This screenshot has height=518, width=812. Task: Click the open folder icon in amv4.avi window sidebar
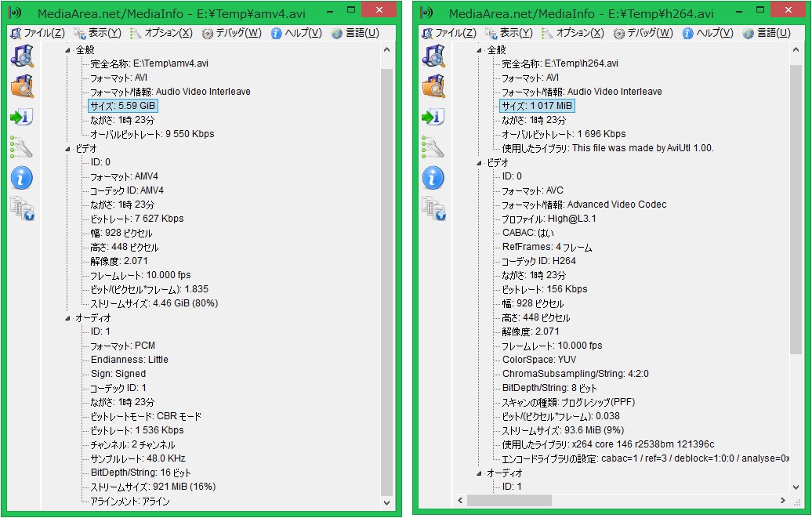point(22,86)
